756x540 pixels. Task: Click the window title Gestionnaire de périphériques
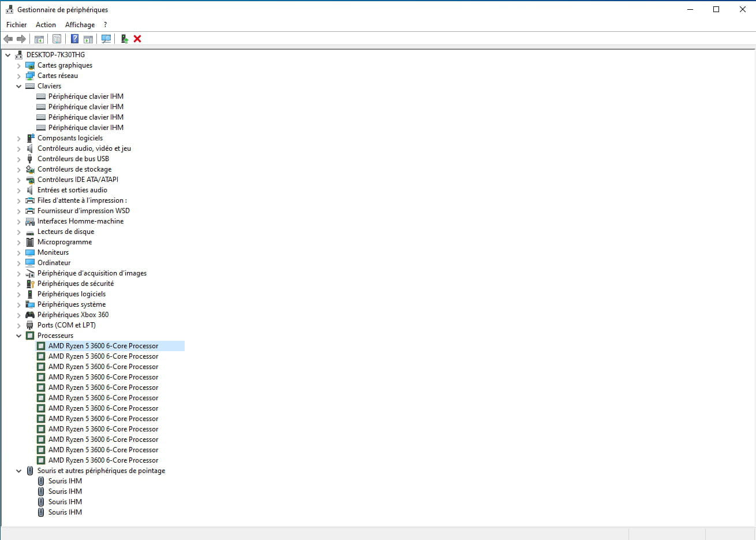click(62, 10)
